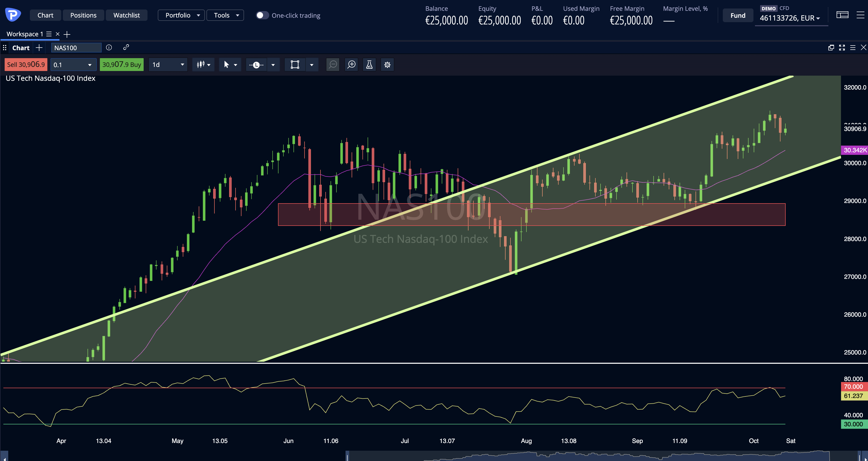
Task: Click the Sell 30,906.9 button
Action: click(x=26, y=65)
